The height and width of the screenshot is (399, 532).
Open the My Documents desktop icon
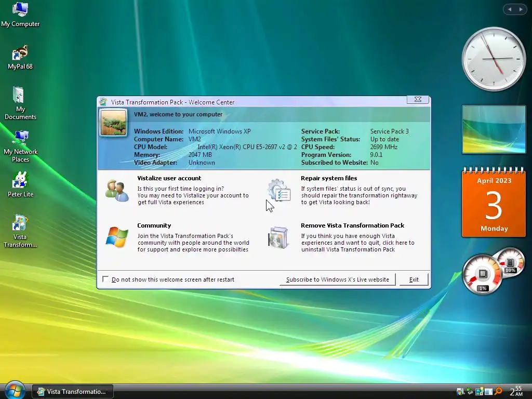click(x=20, y=103)
